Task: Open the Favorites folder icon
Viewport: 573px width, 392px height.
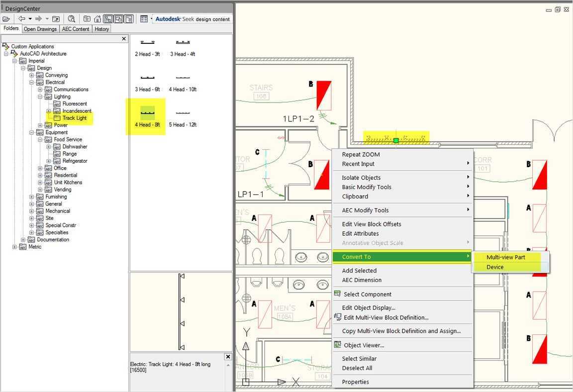Action: tap(87, 19)
